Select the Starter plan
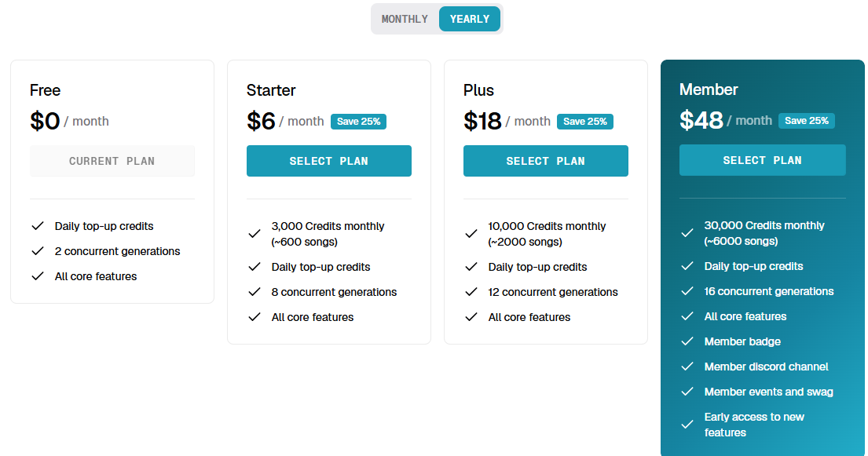 (x=328, y=161)
